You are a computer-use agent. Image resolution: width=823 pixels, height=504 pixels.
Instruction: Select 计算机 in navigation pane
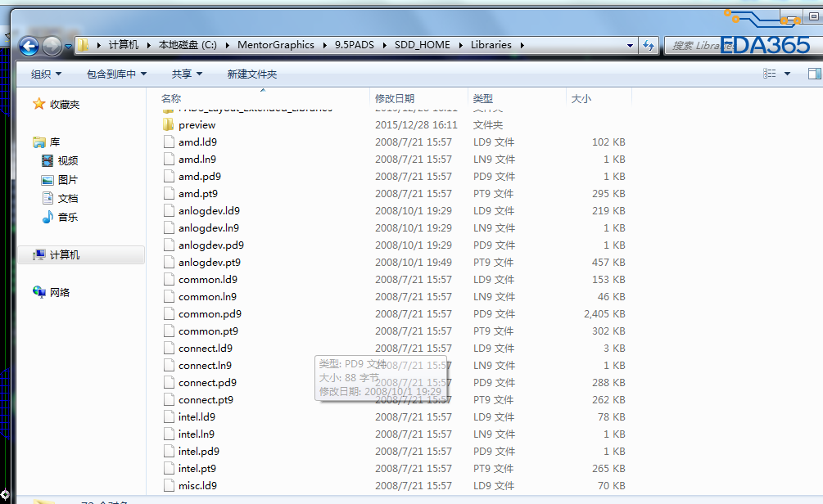coord(82,255)
